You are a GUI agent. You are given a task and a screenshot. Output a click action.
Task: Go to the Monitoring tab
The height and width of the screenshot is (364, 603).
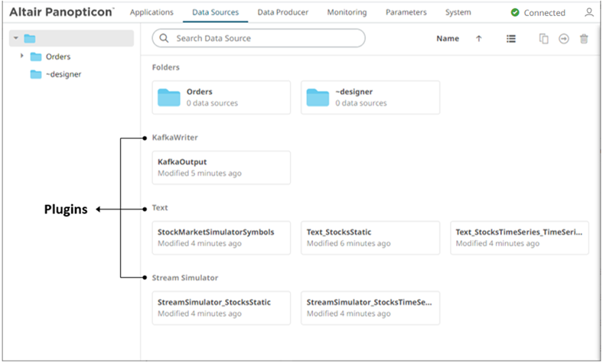tap(347, 13)
